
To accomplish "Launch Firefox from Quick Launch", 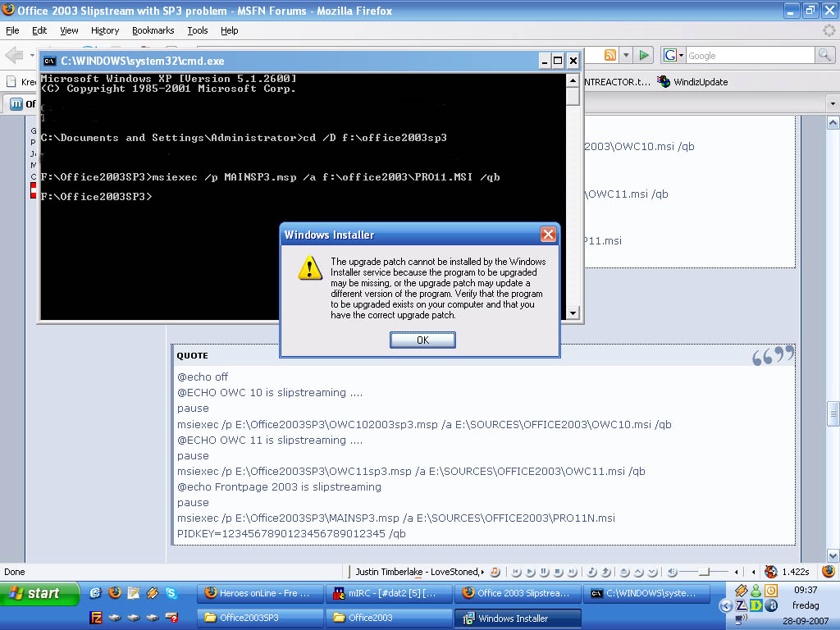I will [x=115, y=592].
